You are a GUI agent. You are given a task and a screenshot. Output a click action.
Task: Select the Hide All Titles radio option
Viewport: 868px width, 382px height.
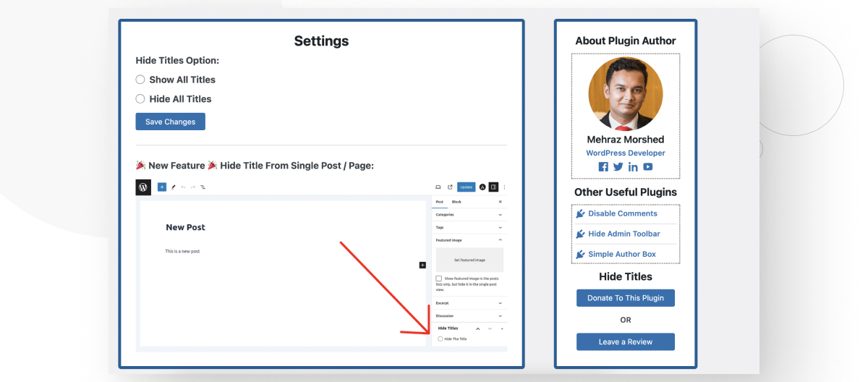140,99
